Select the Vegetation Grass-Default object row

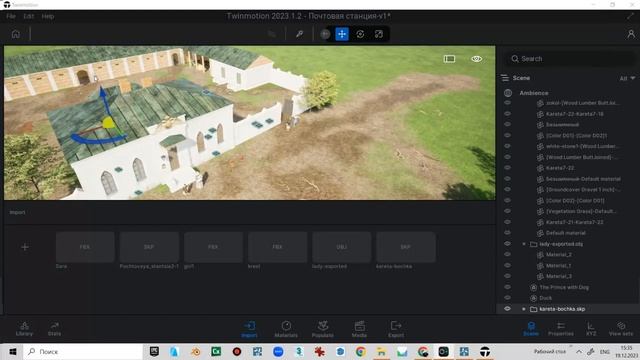click(x=581, y=211)
